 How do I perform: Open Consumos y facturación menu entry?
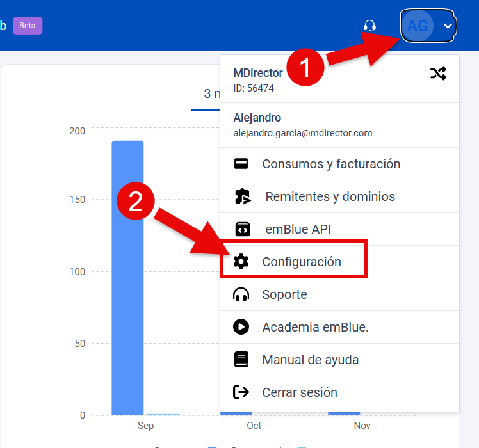pos(331,164)
